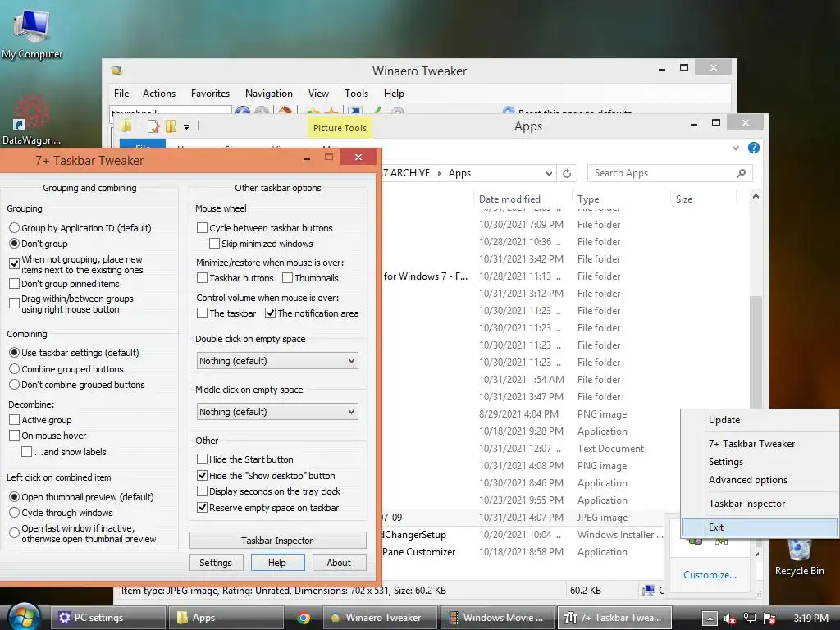The height and width of the screenshot is (630, 840).
Task: Open Middle click on empty space dropdown
Action: (277, 412)
